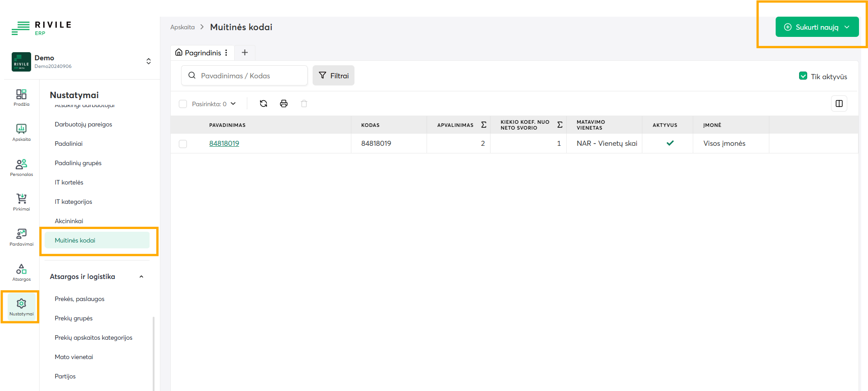
Task: Open the Pirkimai purchases module
Action: pos(21,202)
